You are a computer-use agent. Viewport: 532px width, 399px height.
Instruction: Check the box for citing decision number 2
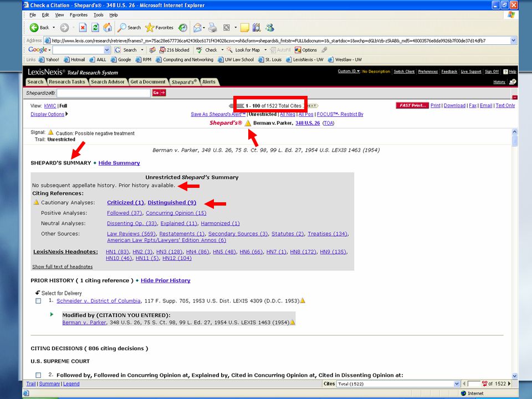tap(38, 375)
